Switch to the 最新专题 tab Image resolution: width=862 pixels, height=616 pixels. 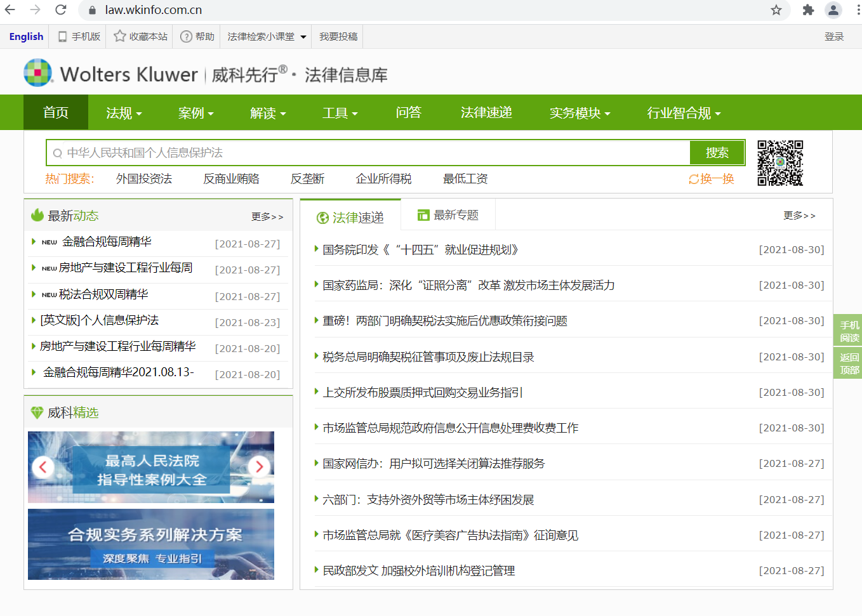[448, 216]
